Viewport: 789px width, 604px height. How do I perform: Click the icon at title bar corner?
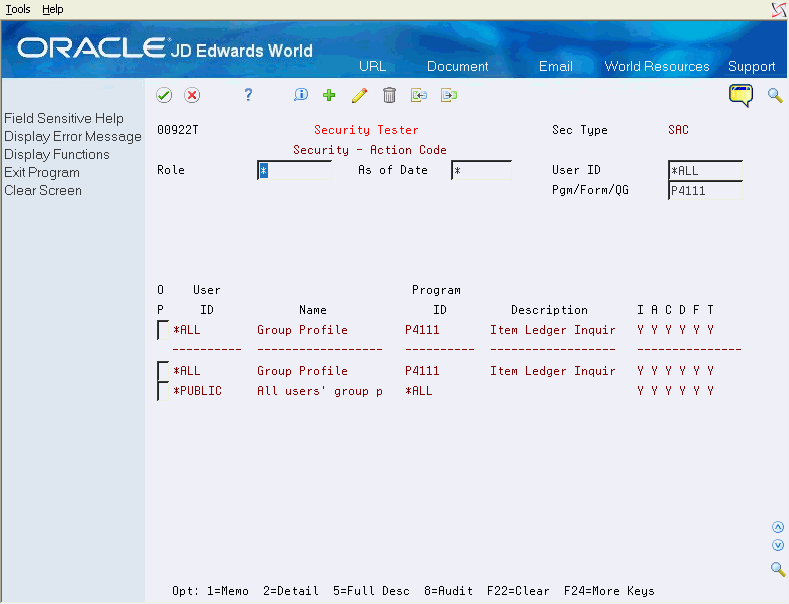coord(779,10)
